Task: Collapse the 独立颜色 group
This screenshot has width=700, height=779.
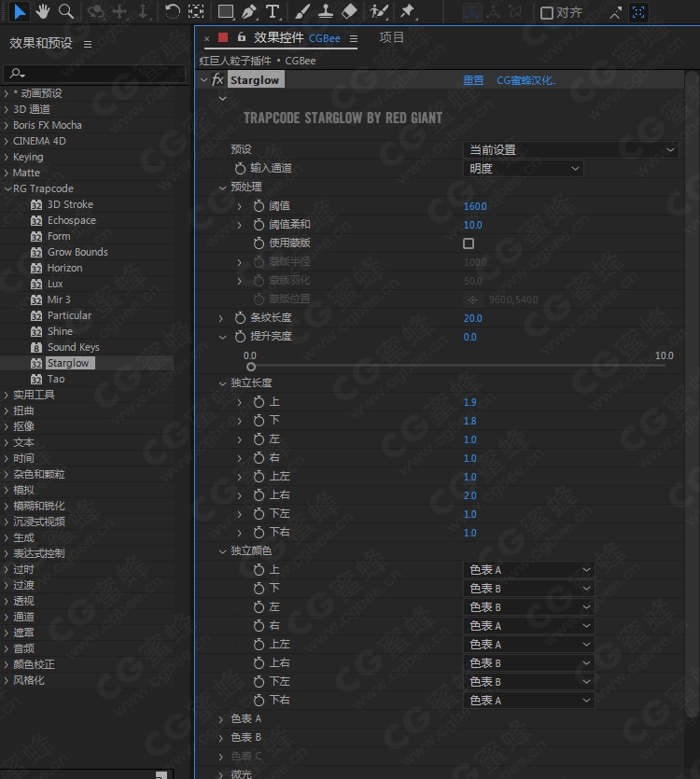Action: [223, 551]
